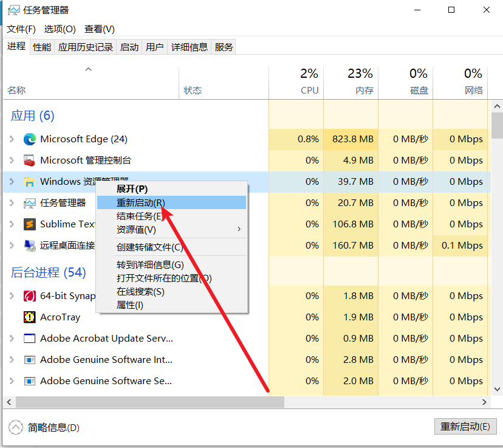Switch to the 性能 tab
The height and width of the screenshot is (448, 503).
(42, 47)
